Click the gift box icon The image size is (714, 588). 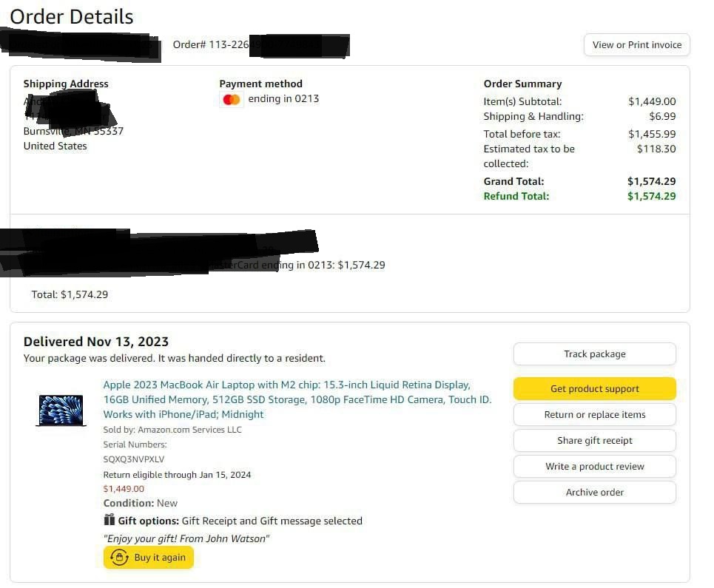[110, 520]
